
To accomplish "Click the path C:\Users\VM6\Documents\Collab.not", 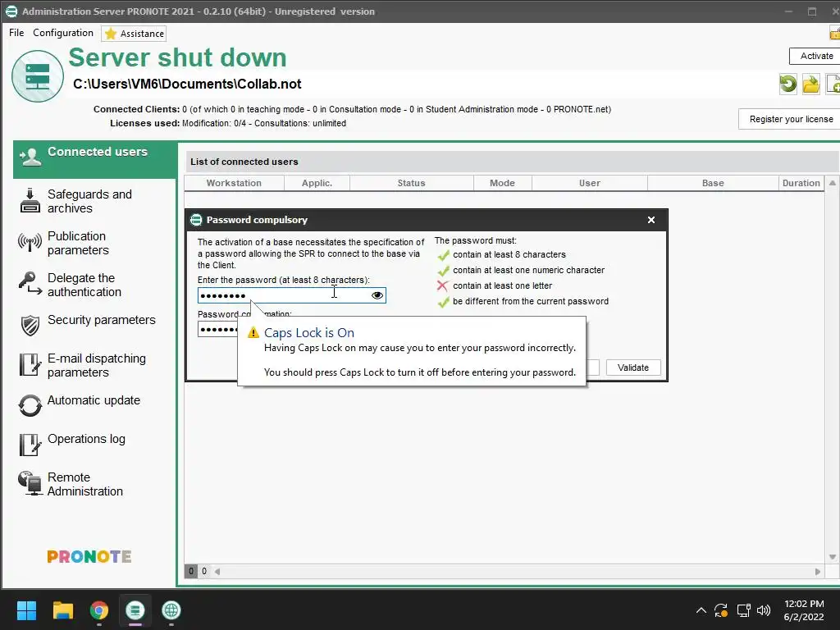I will coord(187,84).
